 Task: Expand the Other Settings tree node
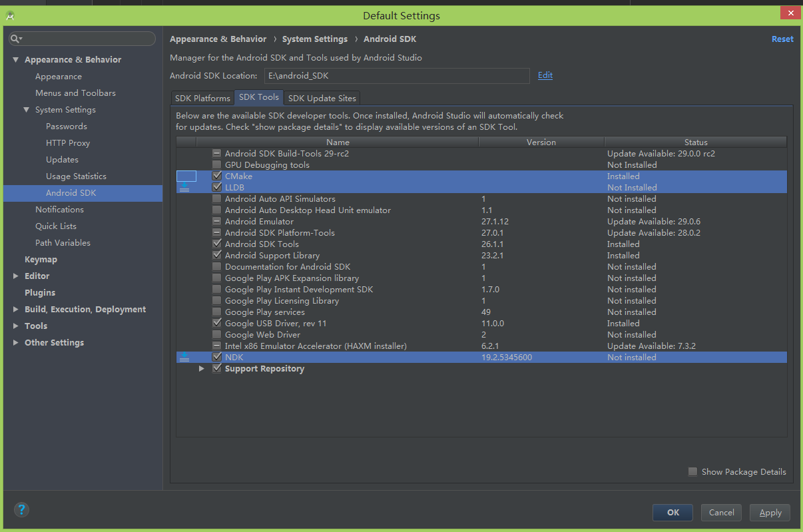coord(16,343)
